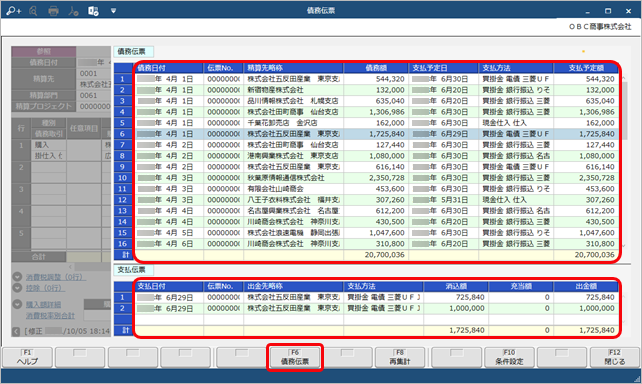Select row header 6 in debt table
Screen dimensions: 642x384
coord(122,134)
